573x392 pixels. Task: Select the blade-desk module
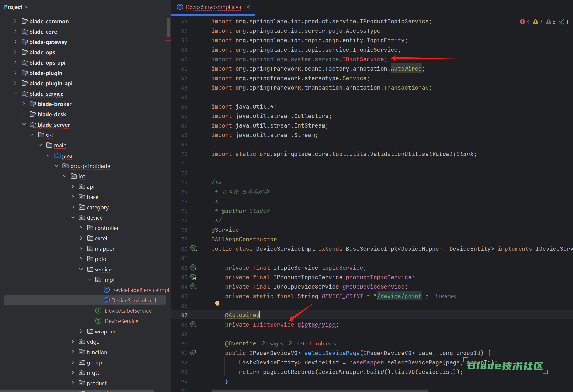click(52, 114)
